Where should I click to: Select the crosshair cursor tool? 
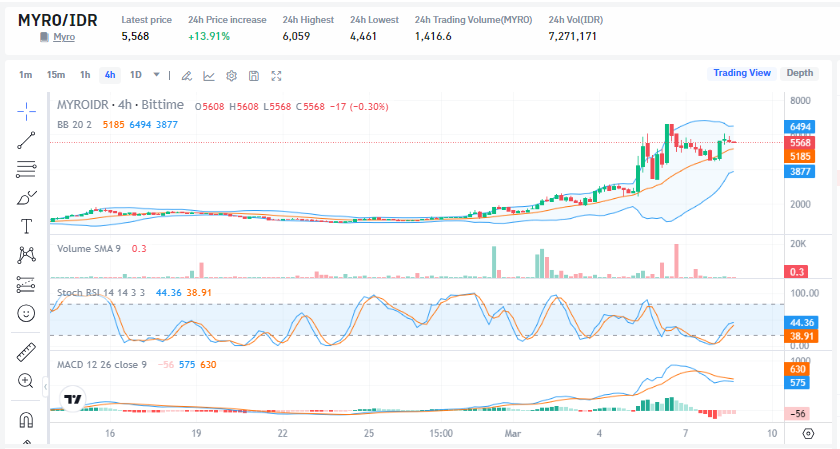(x=26, y=111)
